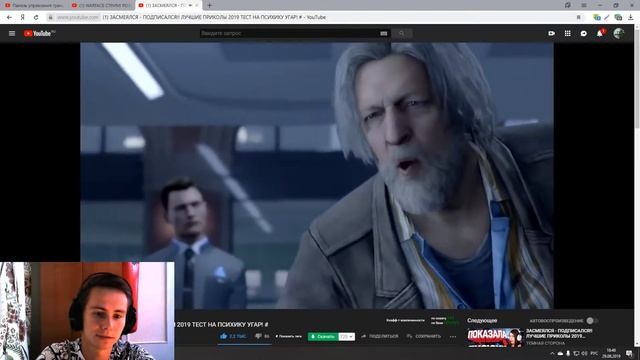Open the ПОКАЗАЛА next video thumbnail

(x=495, y=338)
